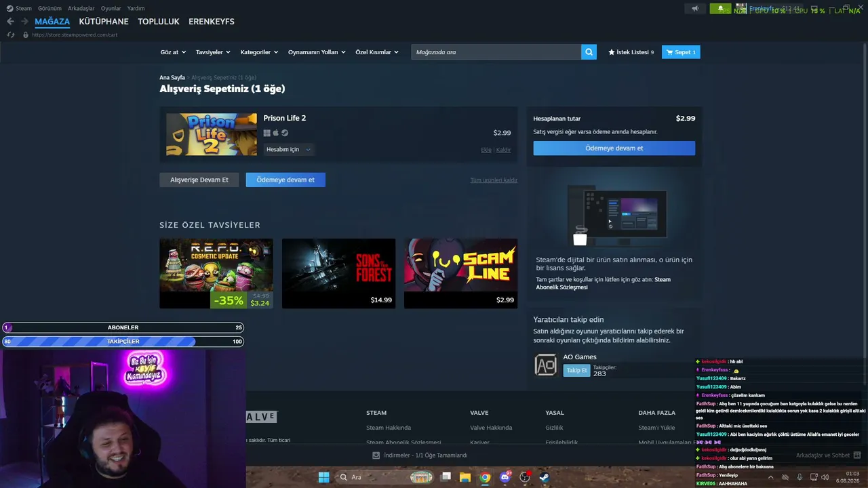Screen dimensions: 868x488
Task: Open the Sons of the Forest recommendation
Action: tap(338, 273)
